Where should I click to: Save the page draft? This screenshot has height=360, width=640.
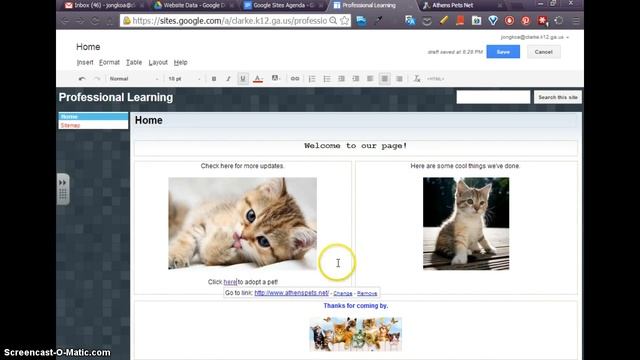503,52
